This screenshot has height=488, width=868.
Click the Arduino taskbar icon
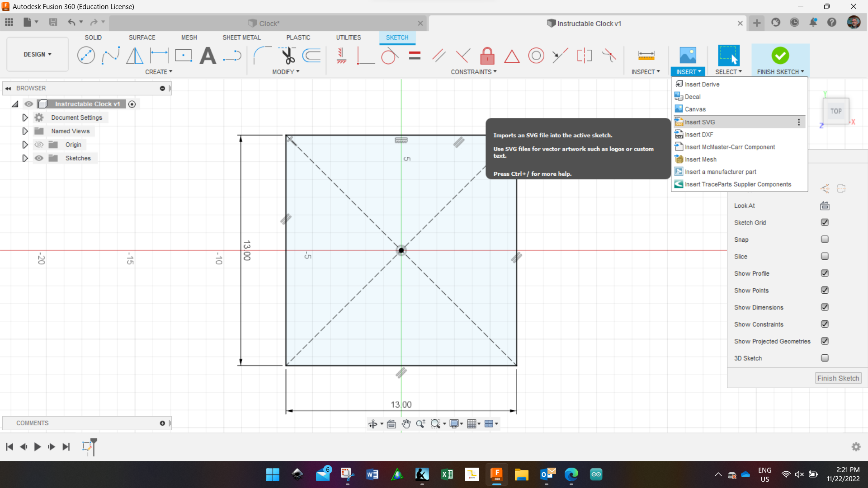(x=597, y=474)
